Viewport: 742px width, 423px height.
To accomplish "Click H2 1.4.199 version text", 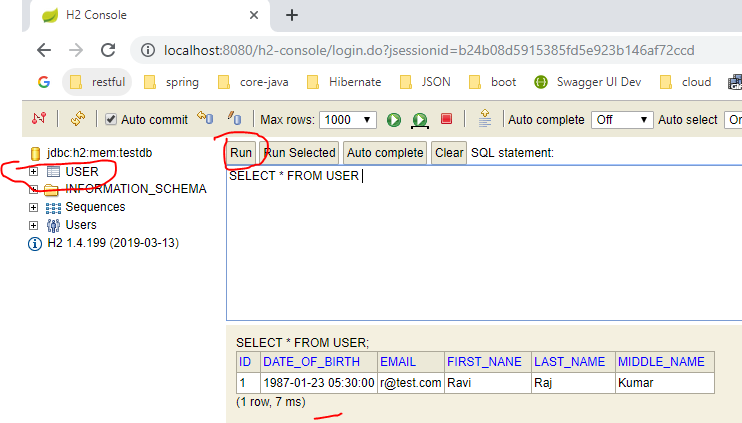I will (x=113, y=243).
